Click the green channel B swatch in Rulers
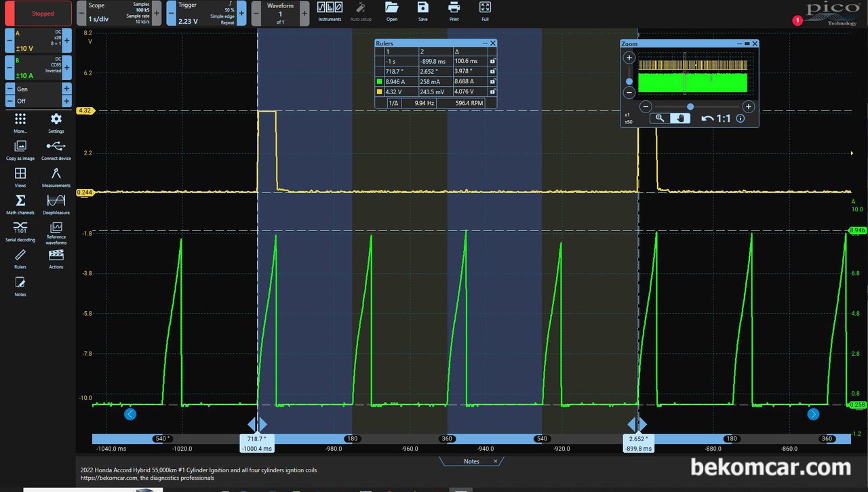The image size is (868, 492). [379, 81]
